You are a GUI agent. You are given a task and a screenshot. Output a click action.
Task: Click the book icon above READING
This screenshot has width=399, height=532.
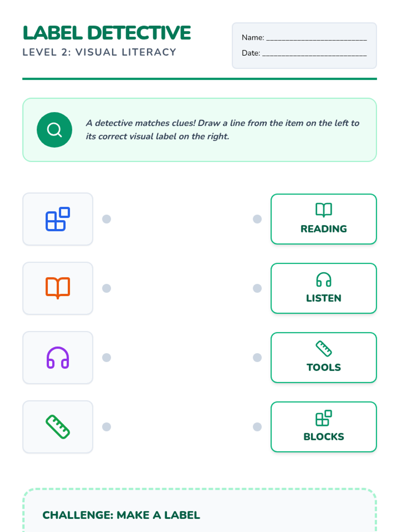[324, 210]
